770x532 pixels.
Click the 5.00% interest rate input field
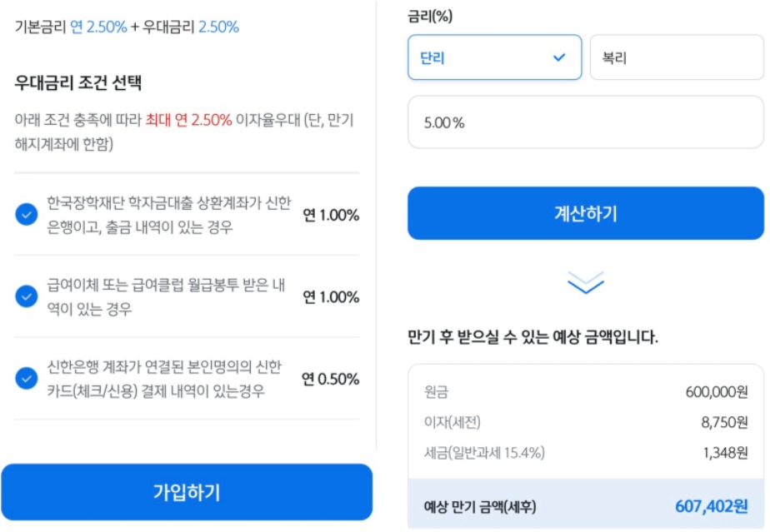click(x=585, y=122)
